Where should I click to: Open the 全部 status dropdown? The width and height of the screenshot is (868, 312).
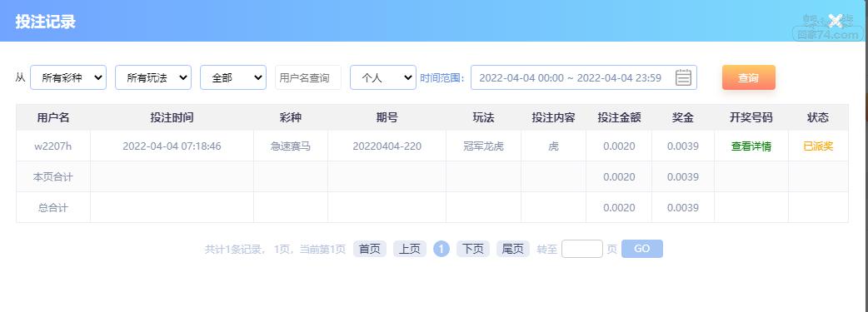pos(233,77)
